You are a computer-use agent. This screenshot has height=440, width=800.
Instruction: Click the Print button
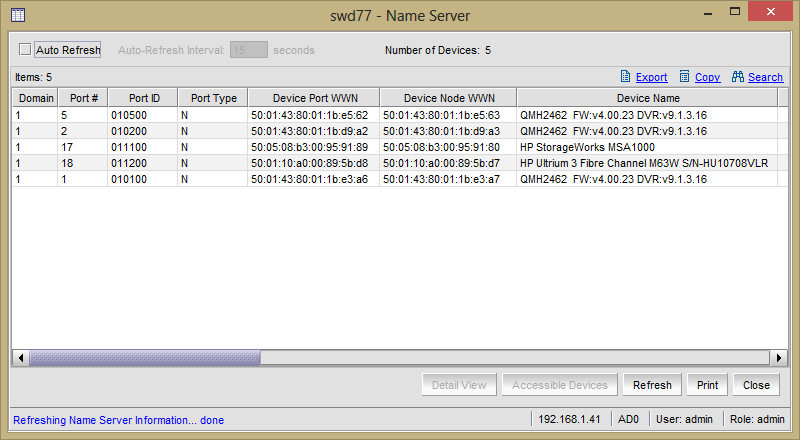pyautogui.click(x=707, y=385)
